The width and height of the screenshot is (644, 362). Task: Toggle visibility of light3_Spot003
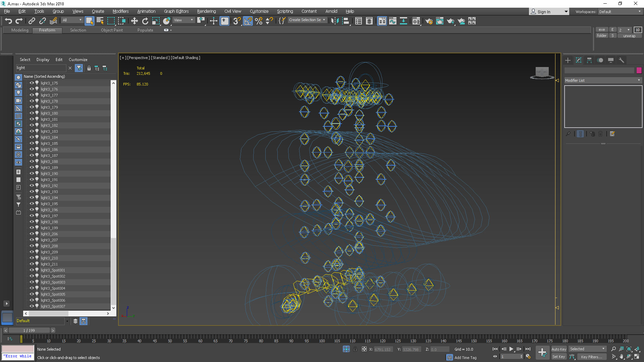click(x=32, y=282)
